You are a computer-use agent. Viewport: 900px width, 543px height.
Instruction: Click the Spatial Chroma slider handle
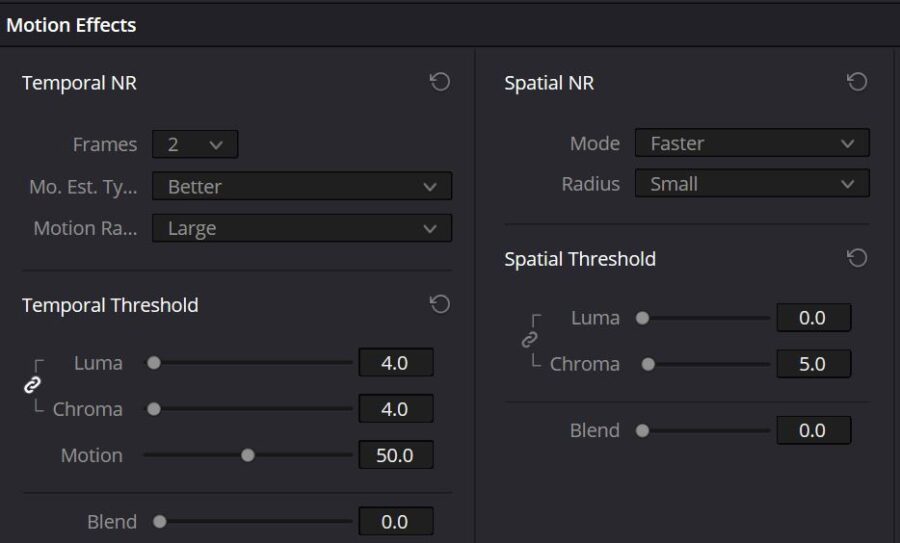pyautogui.click(x=648, y=365)
